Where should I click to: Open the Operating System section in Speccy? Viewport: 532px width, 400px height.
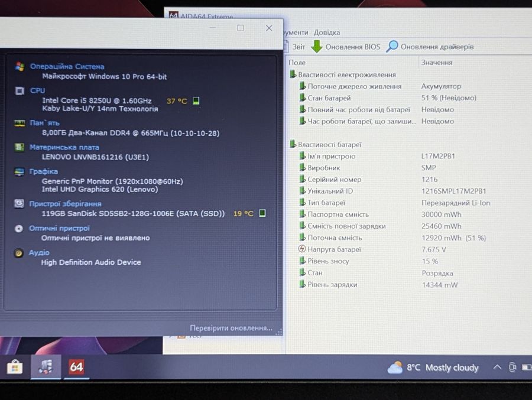coord(67,67)
